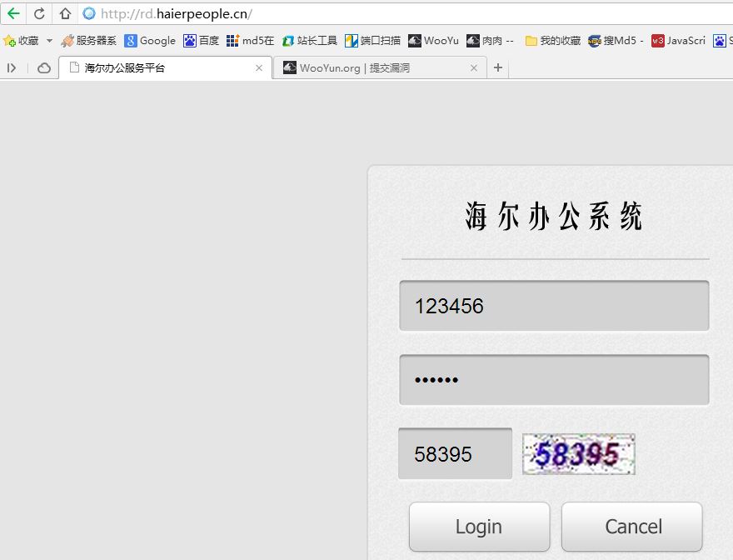The width and height of the screenshot is (733, 560).
Task: Open the browser home page icon
Action: click(65, 13)
